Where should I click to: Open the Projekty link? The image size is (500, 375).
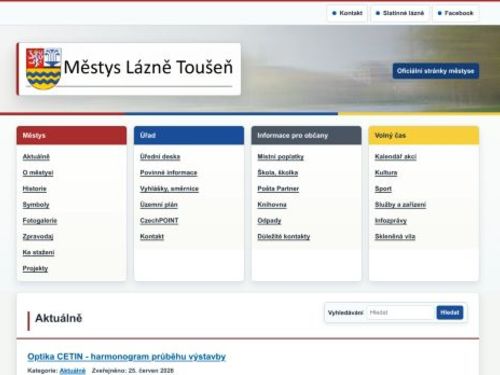pos(35,268)
